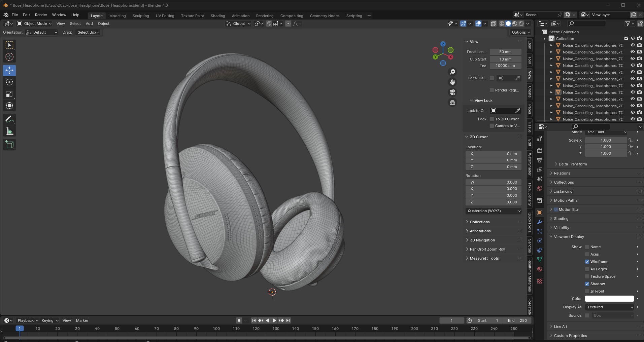Open the Playback popover in timeline
644x342 pixels.
(x=28, y=320)
